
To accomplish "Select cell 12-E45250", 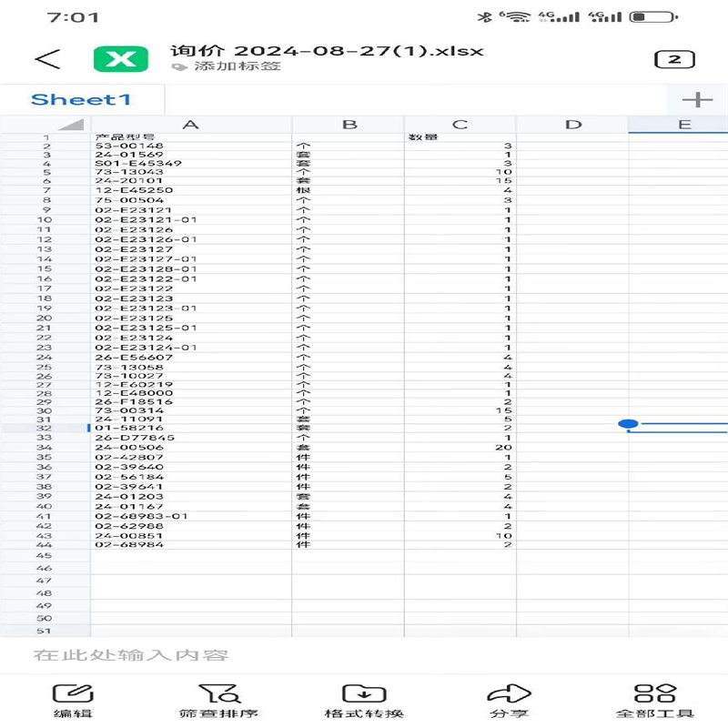I will coord(191,190).
